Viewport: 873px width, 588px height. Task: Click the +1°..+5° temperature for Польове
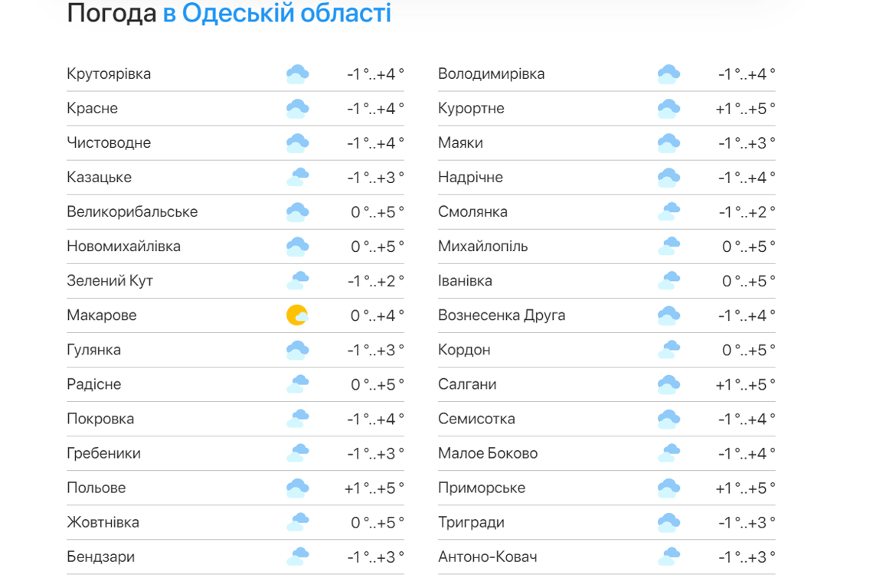click(x=374, y=488)
